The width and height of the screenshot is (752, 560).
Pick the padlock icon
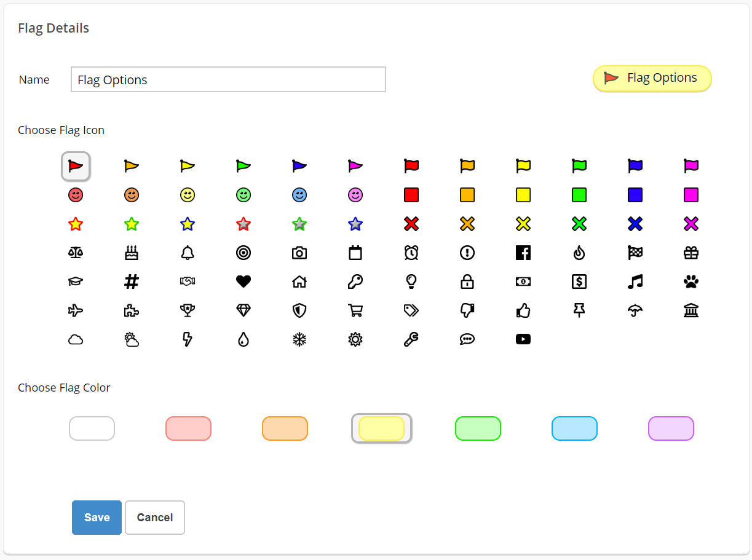[467, 282]
